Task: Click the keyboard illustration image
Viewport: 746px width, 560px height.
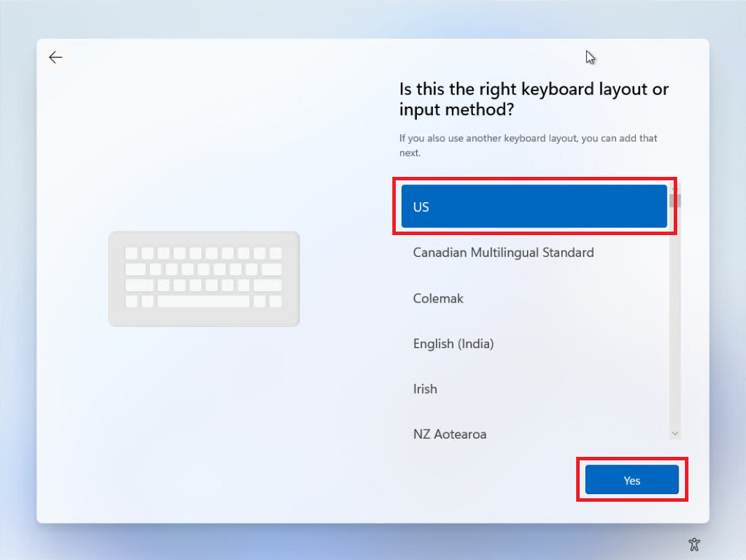Action: (204, 279)
